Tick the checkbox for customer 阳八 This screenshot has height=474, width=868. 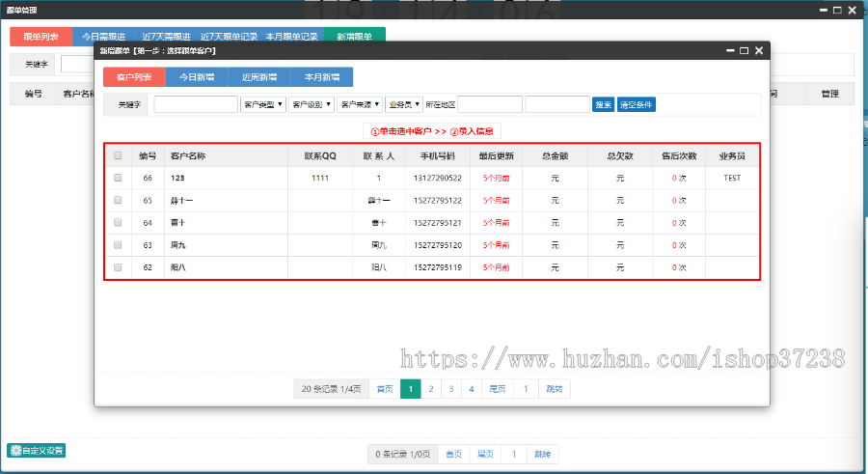pyautogui.click(x=118, y=267)
